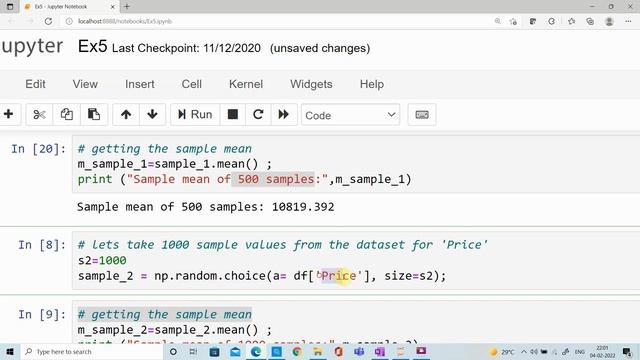This screenshot has height=360, width=640.
Task: Open the Mail app on taskbar
Action: (x=235, y=351)
